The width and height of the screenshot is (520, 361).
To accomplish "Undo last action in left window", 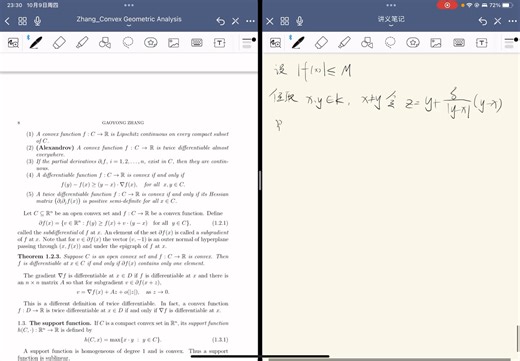I will (x=220, y=21).
